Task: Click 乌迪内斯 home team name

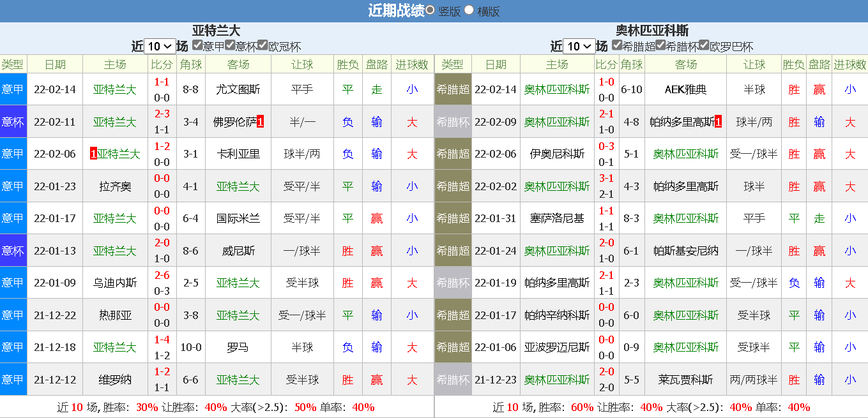Action: (115, 283)
